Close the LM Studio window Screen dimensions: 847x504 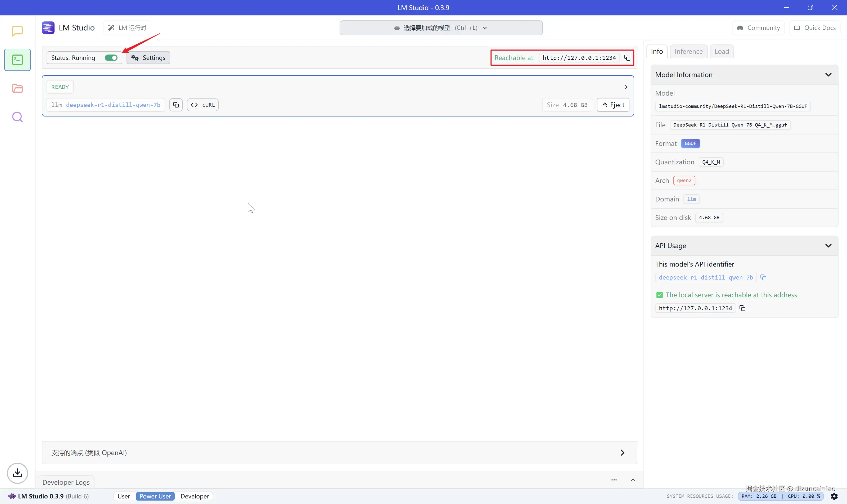[835, 7]
